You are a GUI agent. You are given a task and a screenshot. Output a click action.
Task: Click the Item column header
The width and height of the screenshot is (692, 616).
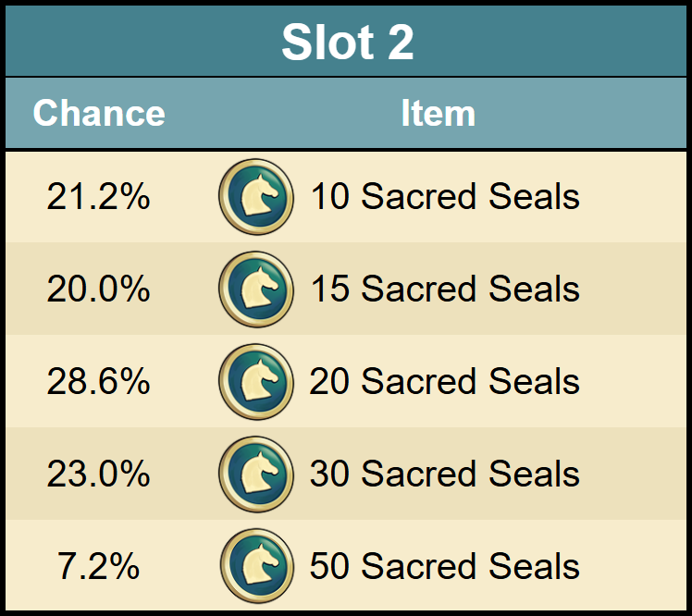pyautogui.click(x=438, y=113)
